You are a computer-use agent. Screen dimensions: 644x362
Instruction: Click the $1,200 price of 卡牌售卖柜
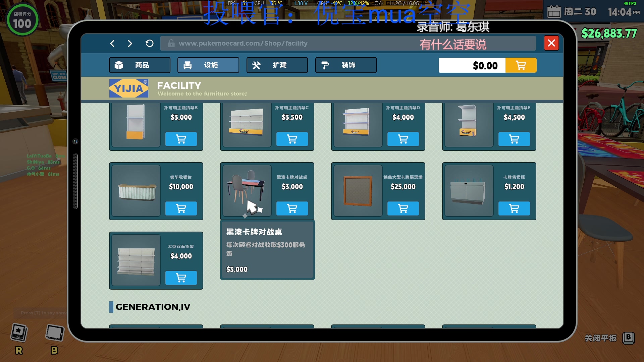tap(514, 187)
